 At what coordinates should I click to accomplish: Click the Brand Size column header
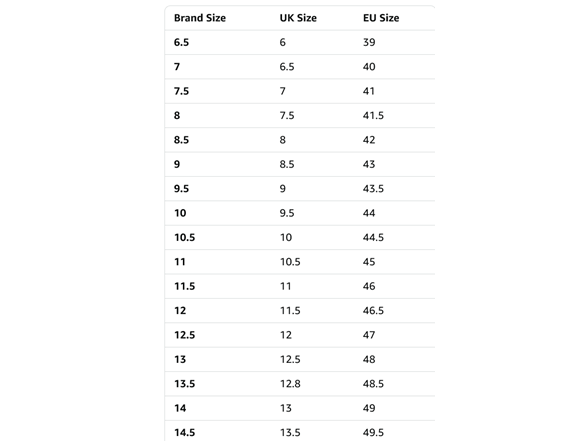click(200, 18)
